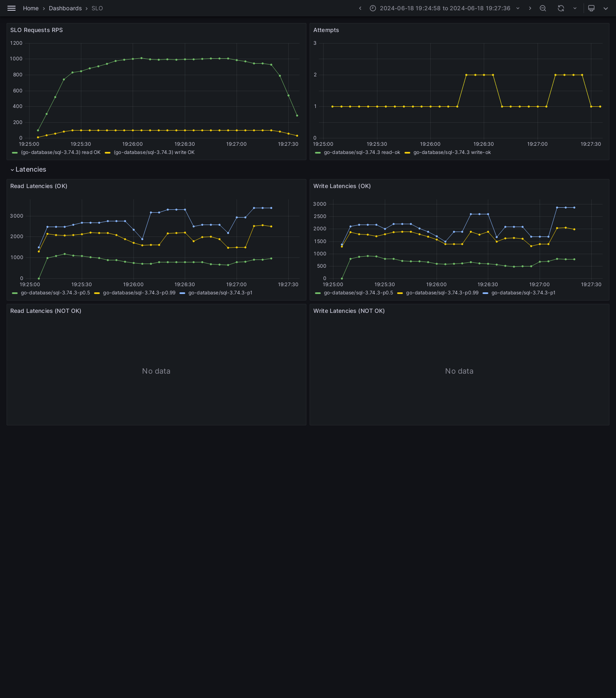Open Write Latencies (OK) panel title

click(342, 186)
